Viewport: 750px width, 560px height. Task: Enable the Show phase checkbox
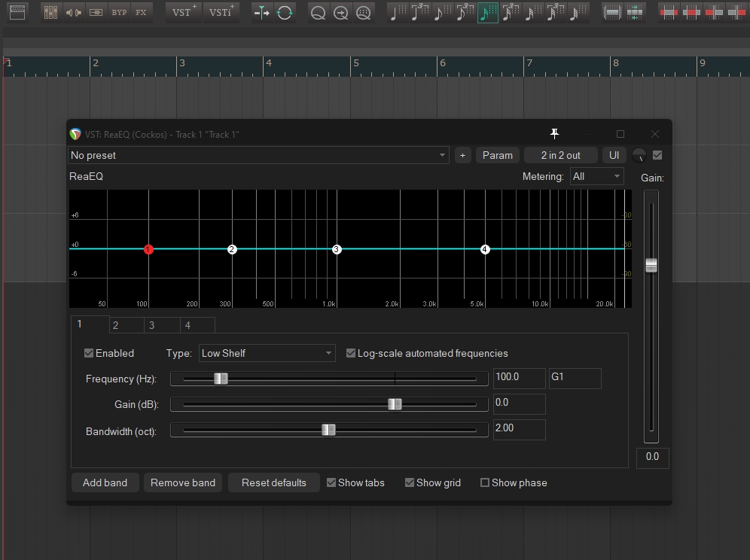point(485,482)
